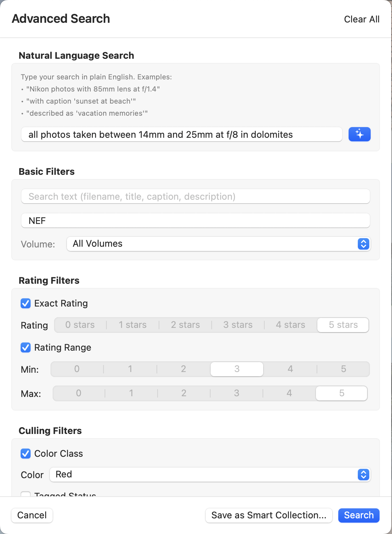This screenshot has width=392, height=534.
Task: Click the chevron on the Volume selector
Action: coord(363,244)
